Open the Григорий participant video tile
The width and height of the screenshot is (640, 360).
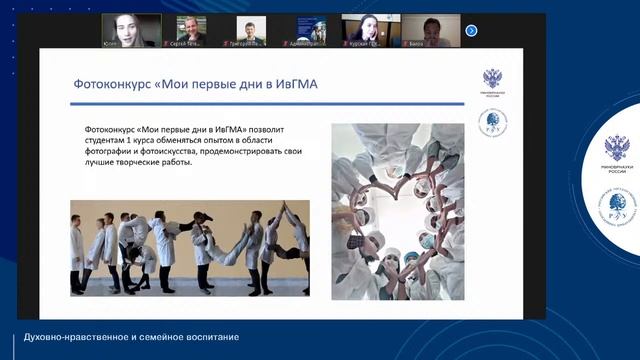pos(251,31)
